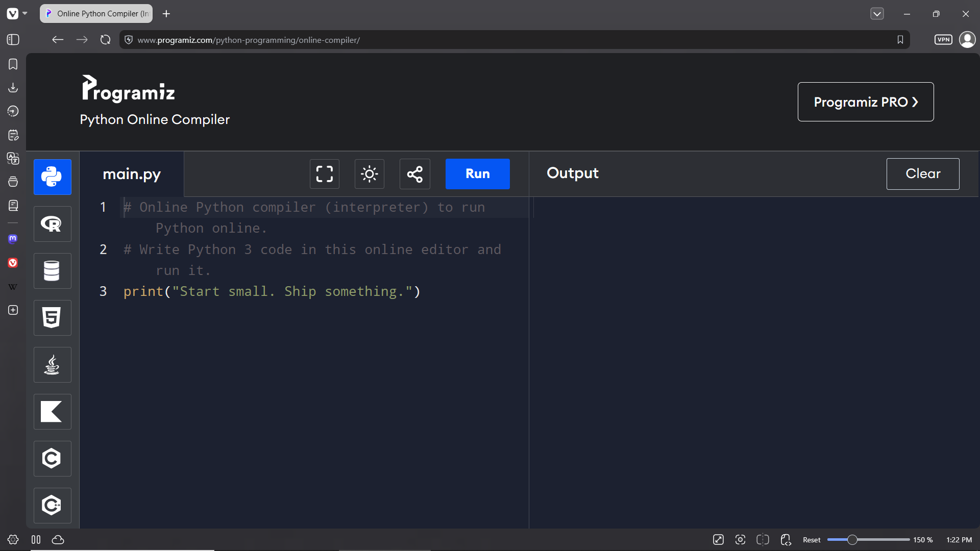
Task: Open Reading List panel in sidebar
Action: 13,205
